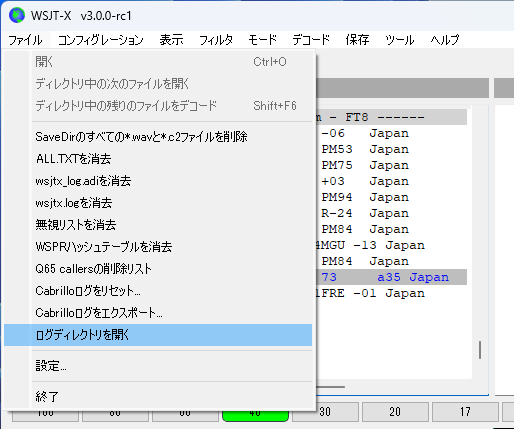Click the horizontal scrollbar under decode list

pyautogui.click(x=330, y=387)
